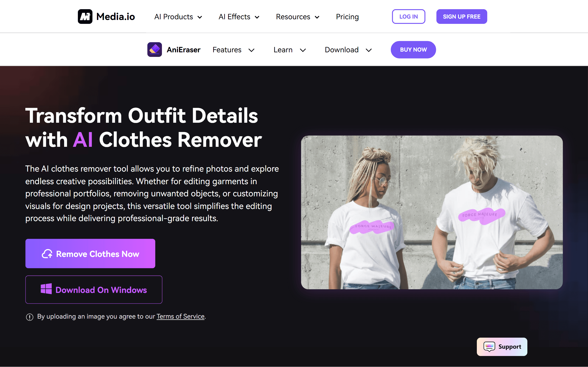Click the T-shirt models preview image
The image size is (588, 367).
click(x=432, y=212)
